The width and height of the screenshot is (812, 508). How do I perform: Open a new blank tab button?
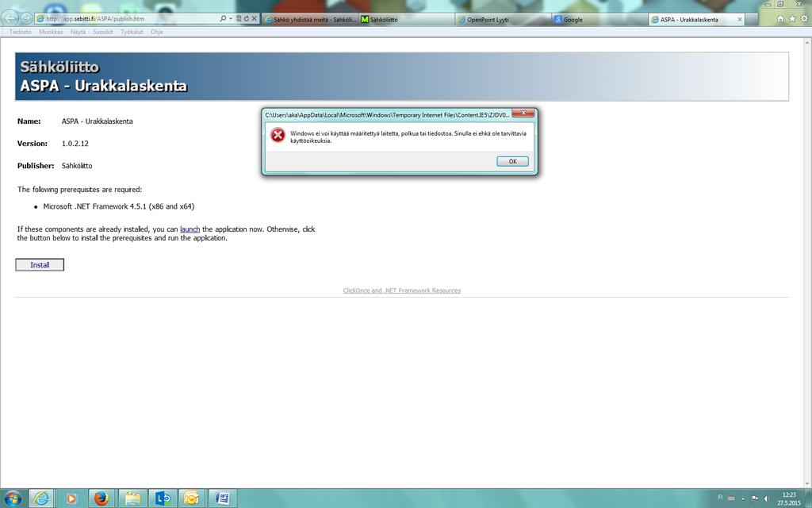click(x=752, y=19)
